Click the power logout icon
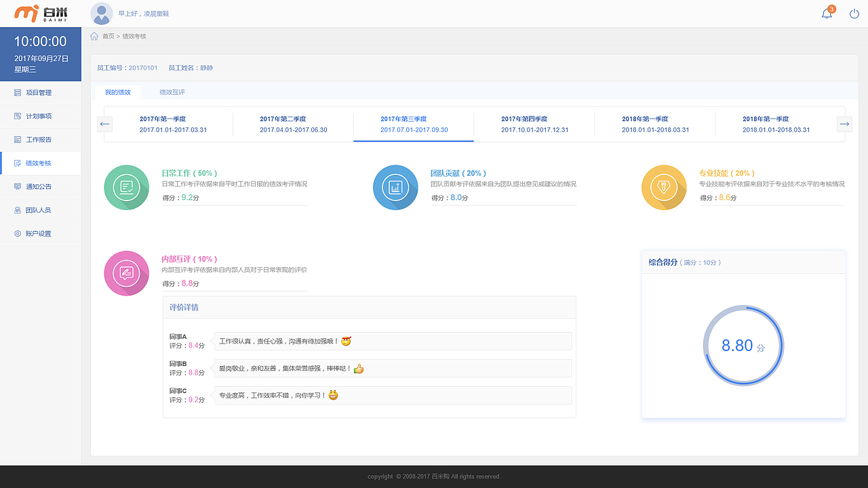Screen dimensions: 868x488 tap(854, 14)
